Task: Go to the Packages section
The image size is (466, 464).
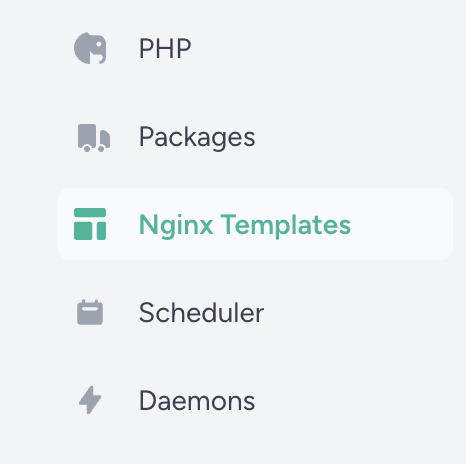Action: [x=255, y=136]
